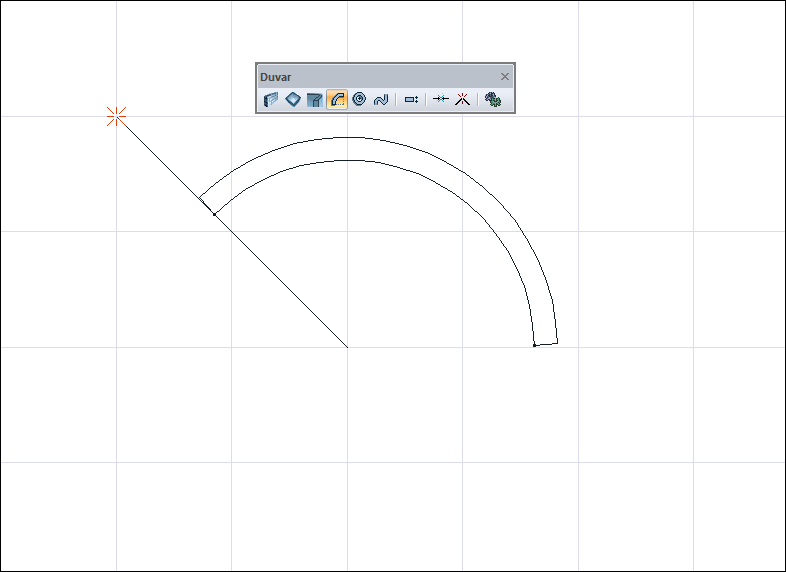Open wall settings with the gear icon

tap(492, 100)
